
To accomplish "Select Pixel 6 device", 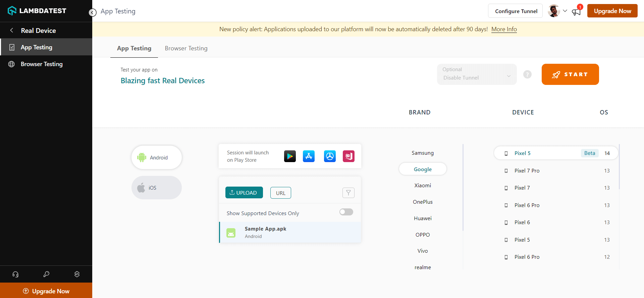I will (x=556, y=222).
